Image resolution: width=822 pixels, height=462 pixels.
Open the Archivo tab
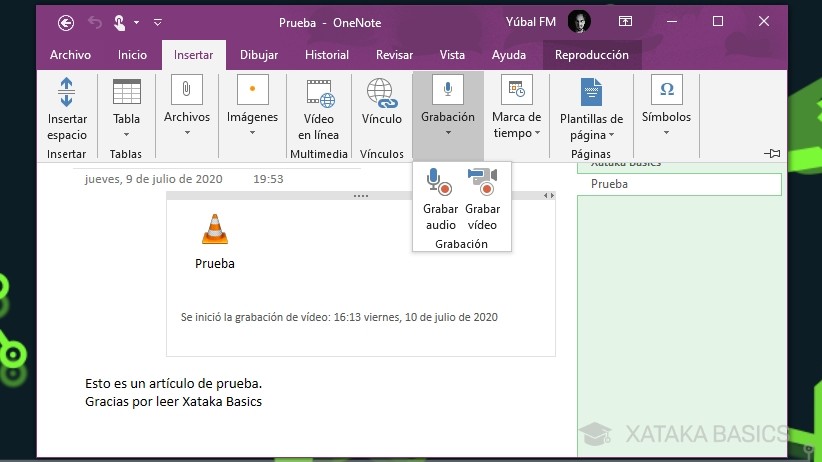pyautogui.click(x=70, y=55)
